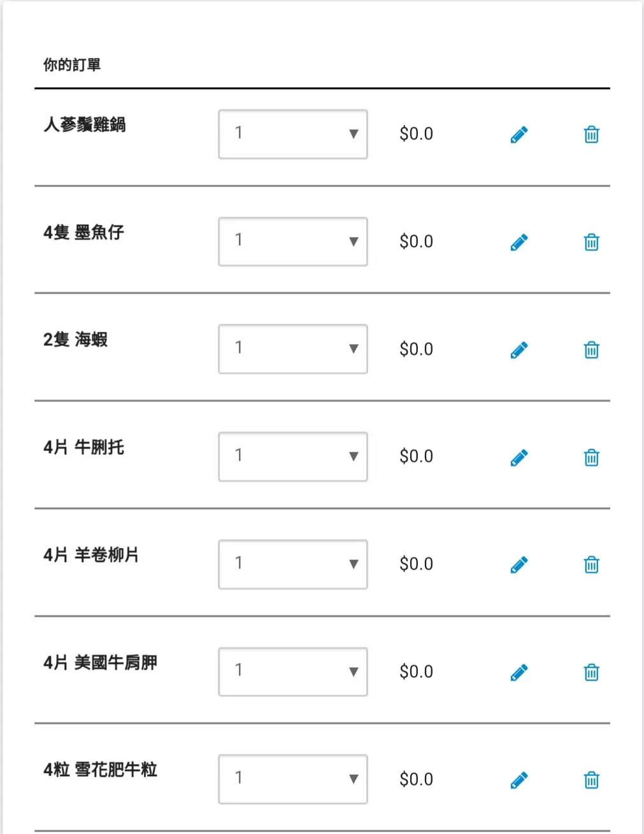Image resolution: width=644 pixels, height=834 pixels.
Task: Open quantity dropdown for 2隻 海蝦
Action: [293, 349]
